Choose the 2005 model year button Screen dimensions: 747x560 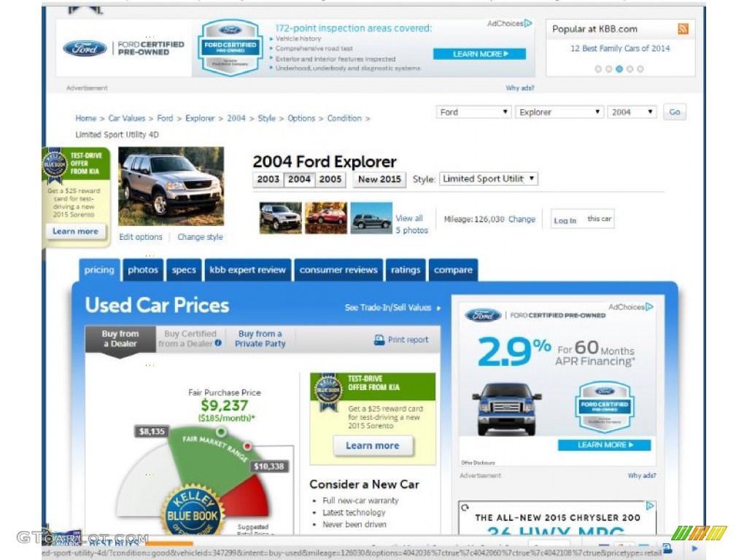(x=330, y=179)
